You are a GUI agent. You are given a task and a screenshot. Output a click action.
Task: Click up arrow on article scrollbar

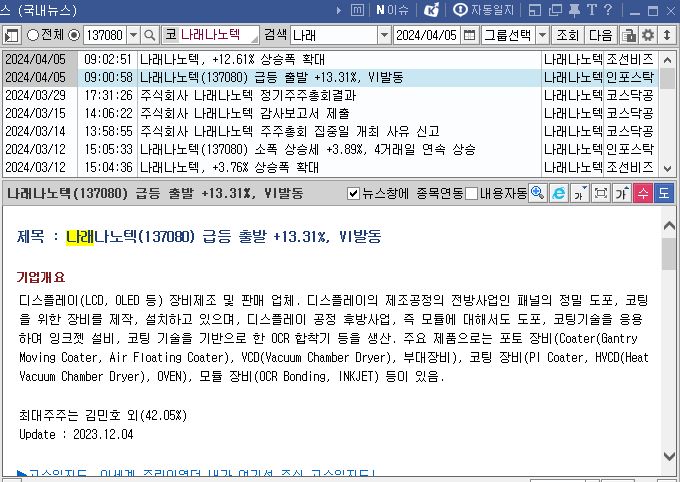click(x=669, y=225)
